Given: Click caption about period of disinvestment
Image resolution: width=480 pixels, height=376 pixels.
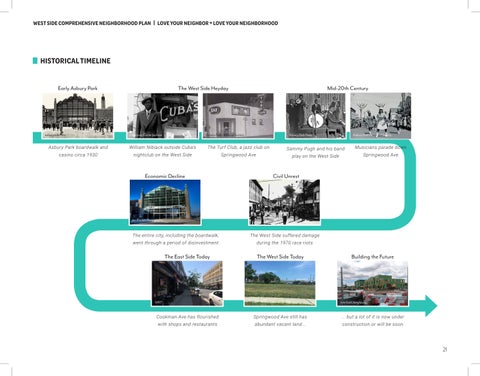Looking at the screenshot, I should tap(176, 239).
